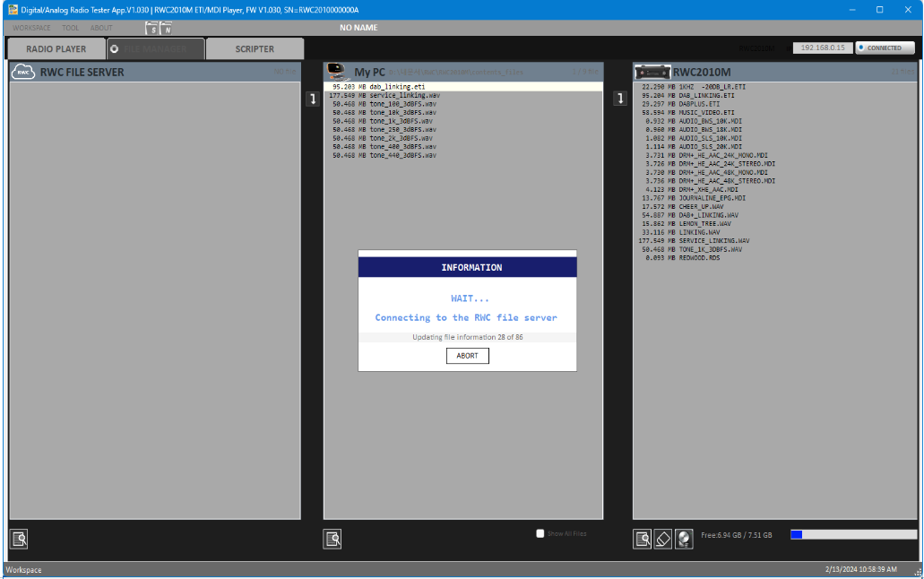This screenshot has height=579, width=924.
Task: Click the browse icon under RWC File Server
Action: coord(19,539)
